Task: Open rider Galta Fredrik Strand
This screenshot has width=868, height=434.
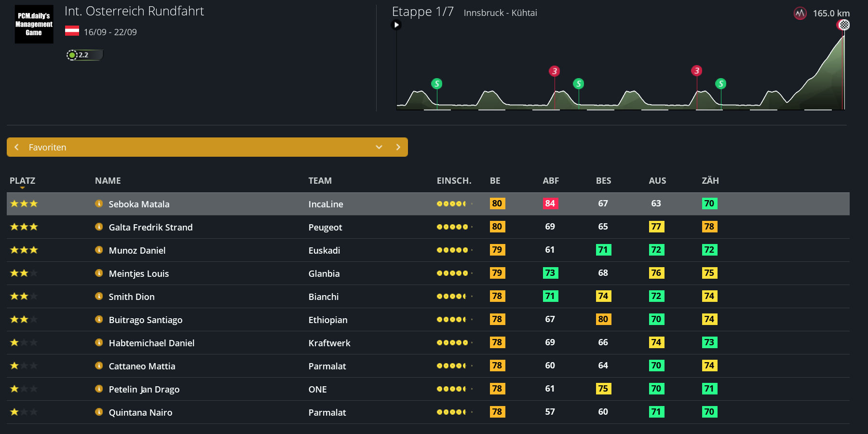Action: 150,227
